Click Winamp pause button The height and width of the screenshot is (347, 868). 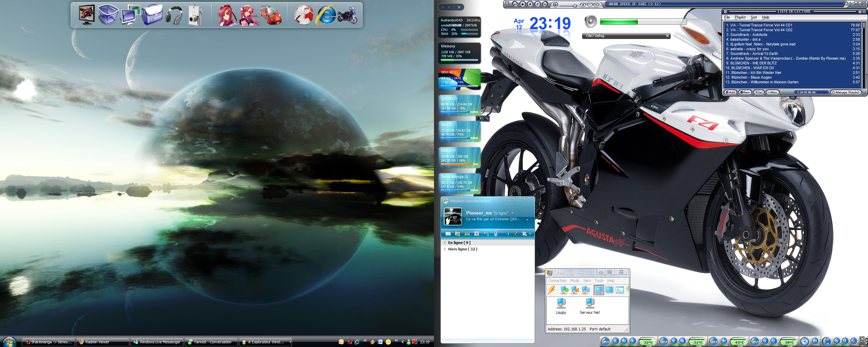click(530, 4)
